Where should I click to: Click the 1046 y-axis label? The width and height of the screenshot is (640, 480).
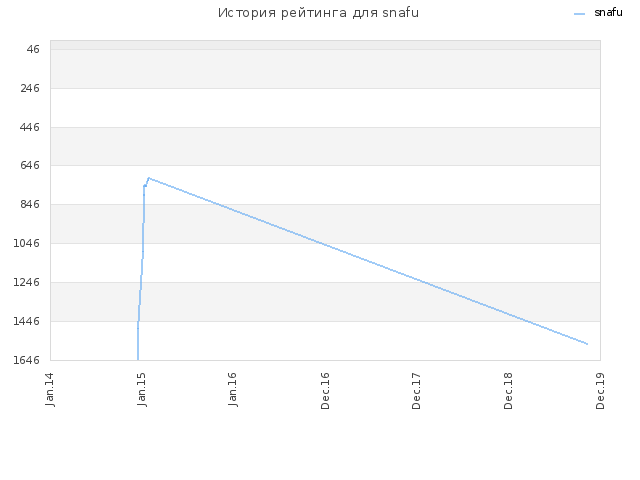pyautogui.click(x=27, y=243)
